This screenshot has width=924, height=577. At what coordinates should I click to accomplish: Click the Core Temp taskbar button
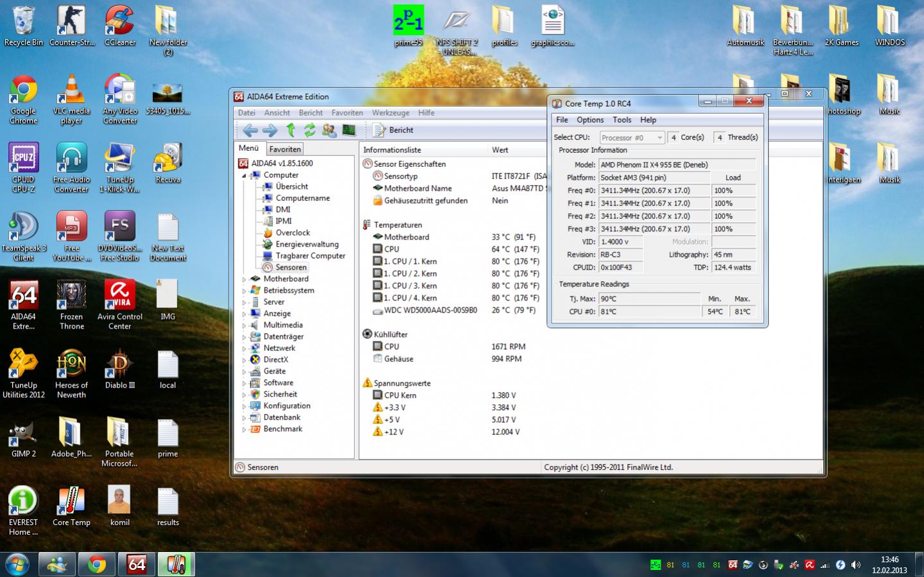pos(177,564)
